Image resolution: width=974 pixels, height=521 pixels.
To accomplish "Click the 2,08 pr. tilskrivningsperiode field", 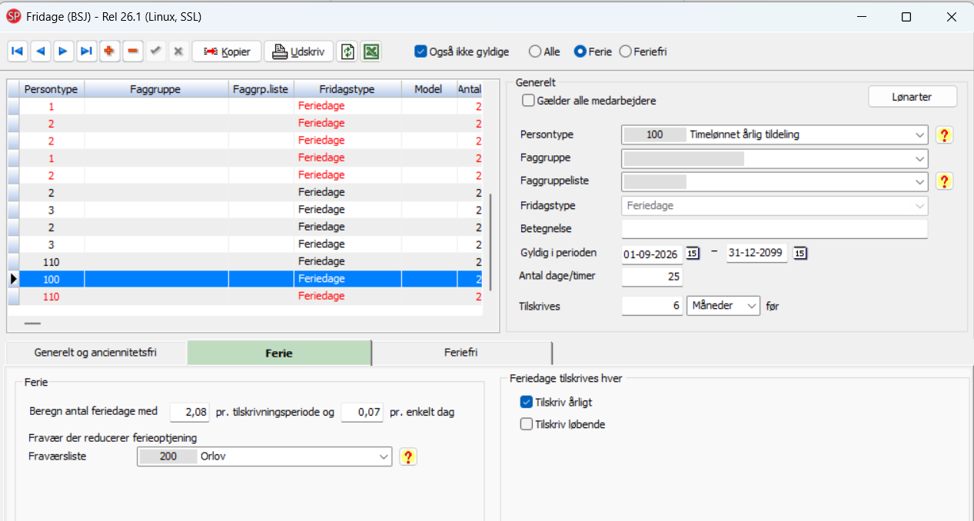I will point(189,412).
